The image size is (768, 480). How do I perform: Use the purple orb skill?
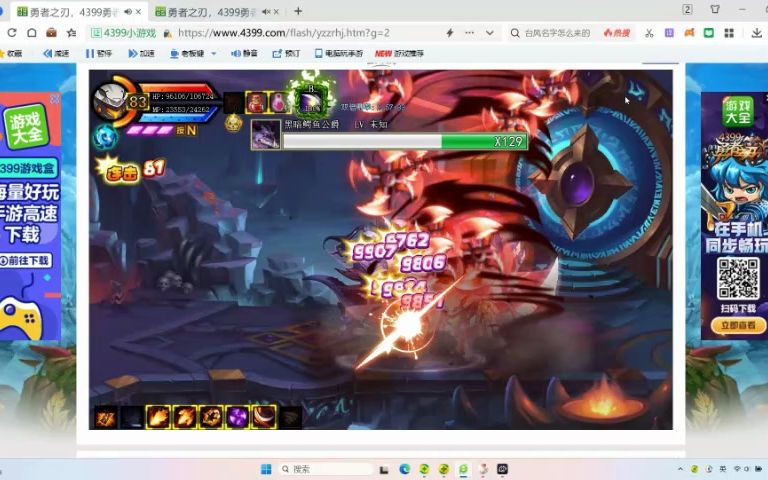[x=238, y=417]
